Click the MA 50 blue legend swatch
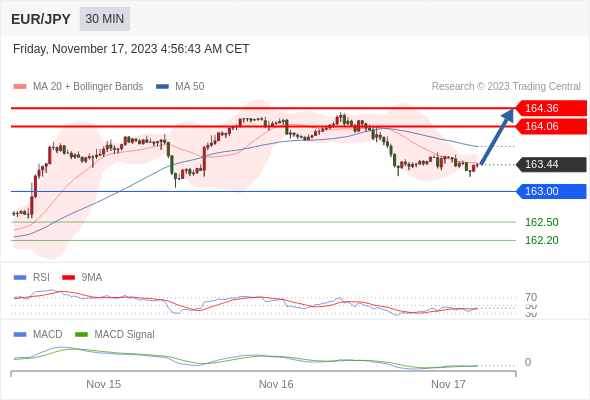Viewport: 590px width, 400px height. [162, 87]
